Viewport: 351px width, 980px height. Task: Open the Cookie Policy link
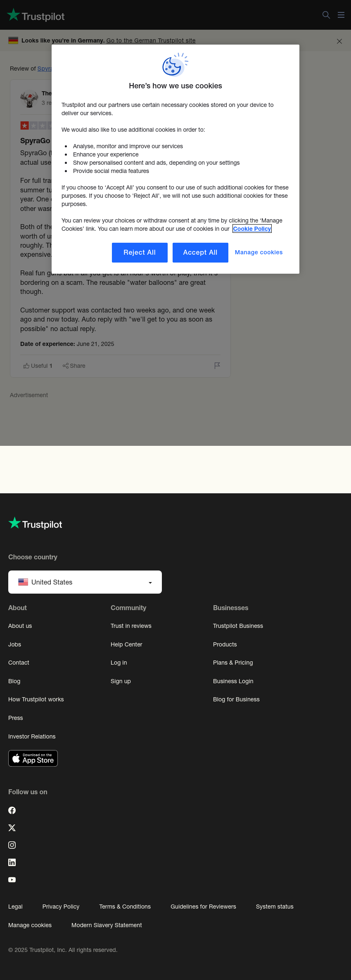(x=252, y=229)
